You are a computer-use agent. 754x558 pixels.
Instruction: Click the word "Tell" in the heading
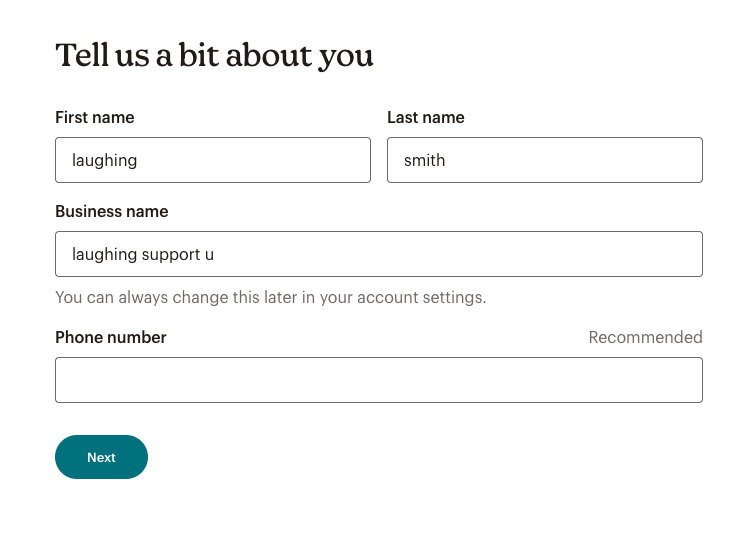pyautogui.click(x=82, y=55)
